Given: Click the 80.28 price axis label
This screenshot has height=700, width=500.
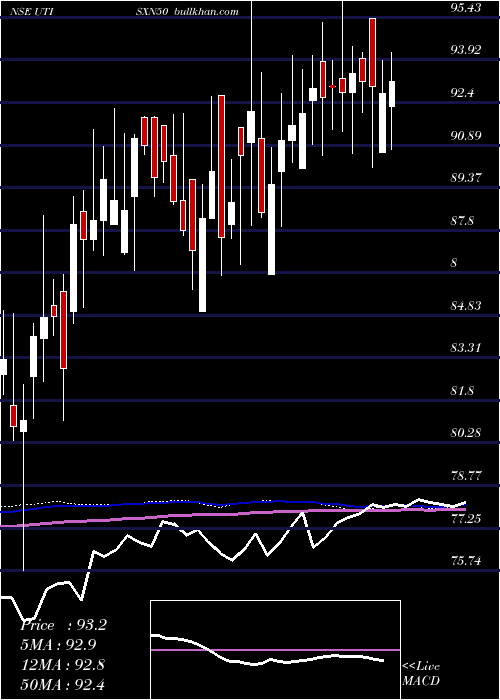Looking at the screenshot, I should 467,433.
